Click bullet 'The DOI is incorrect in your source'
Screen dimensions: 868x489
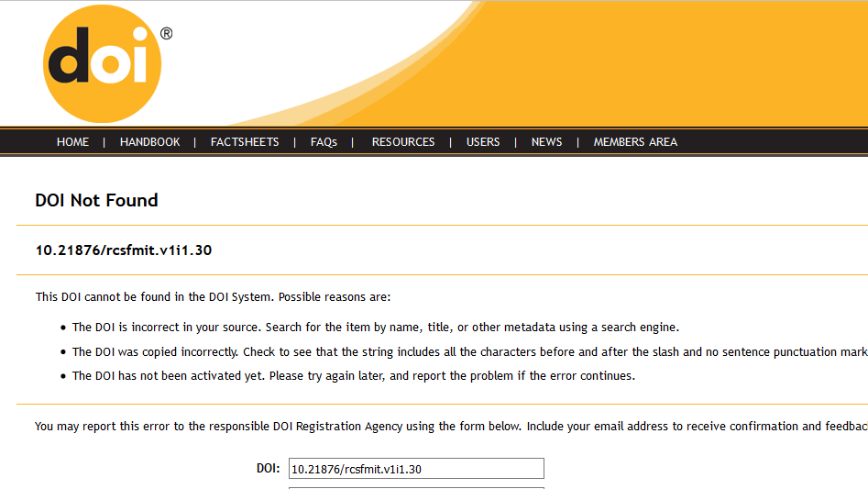375,328
